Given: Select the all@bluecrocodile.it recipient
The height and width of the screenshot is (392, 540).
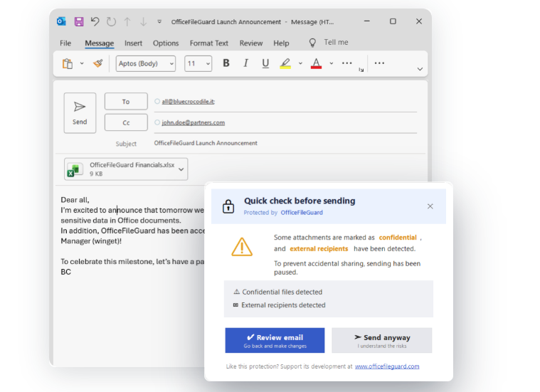Looking at the screenshot, I should (188, 101).
